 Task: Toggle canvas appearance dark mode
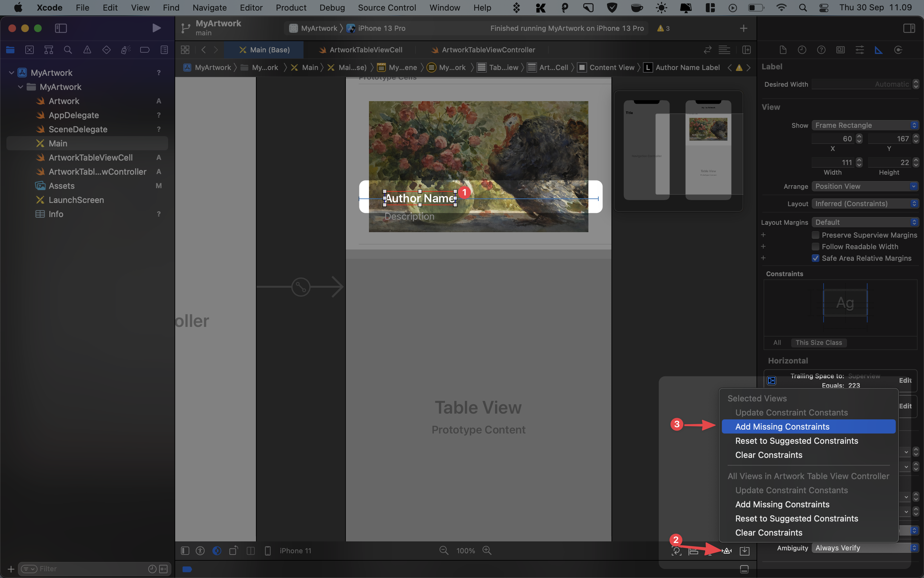click(217, 550)
